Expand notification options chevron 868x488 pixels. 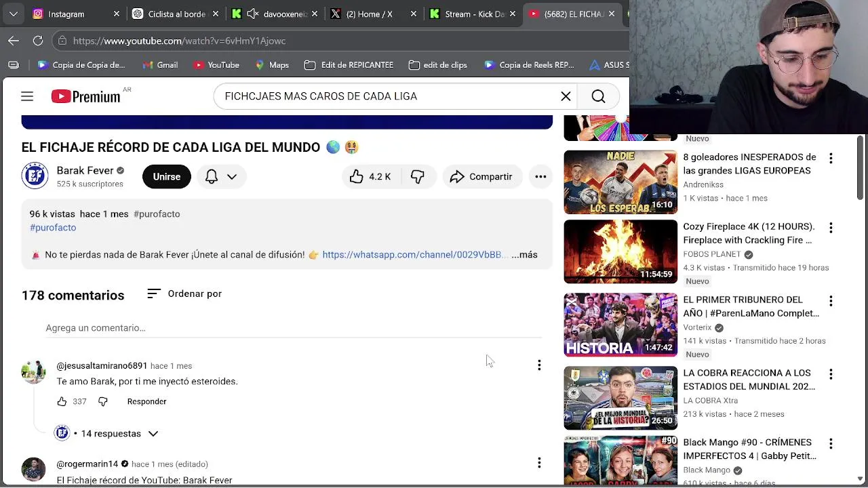pos(232,176)
